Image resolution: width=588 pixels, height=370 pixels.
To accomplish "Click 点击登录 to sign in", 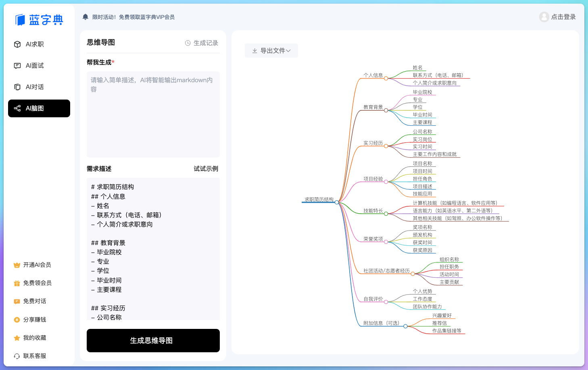I will click(563, 17).
